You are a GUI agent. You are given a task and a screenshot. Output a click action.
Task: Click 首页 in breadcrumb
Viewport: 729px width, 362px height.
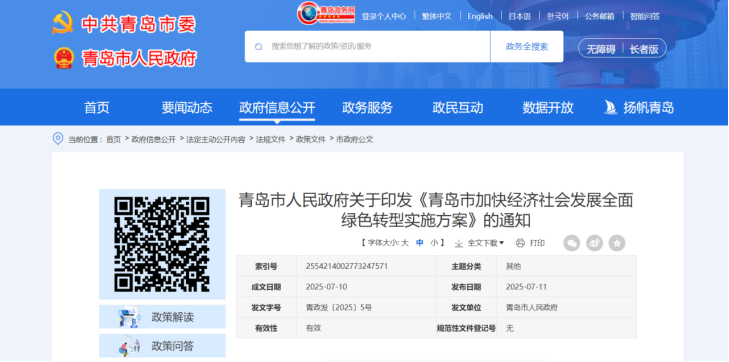pyautogui.click(x=113, y=139)
